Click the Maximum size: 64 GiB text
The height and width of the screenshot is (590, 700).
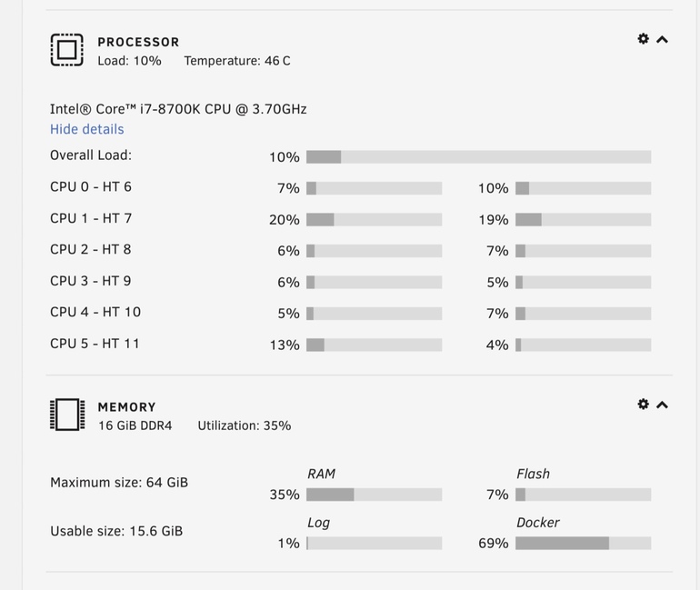pos(119,482)
